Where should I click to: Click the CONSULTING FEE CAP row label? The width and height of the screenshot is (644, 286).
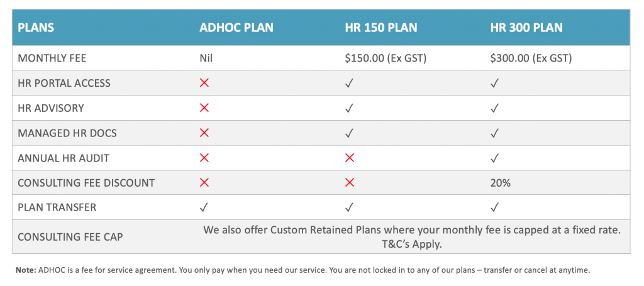pos(70,237)
